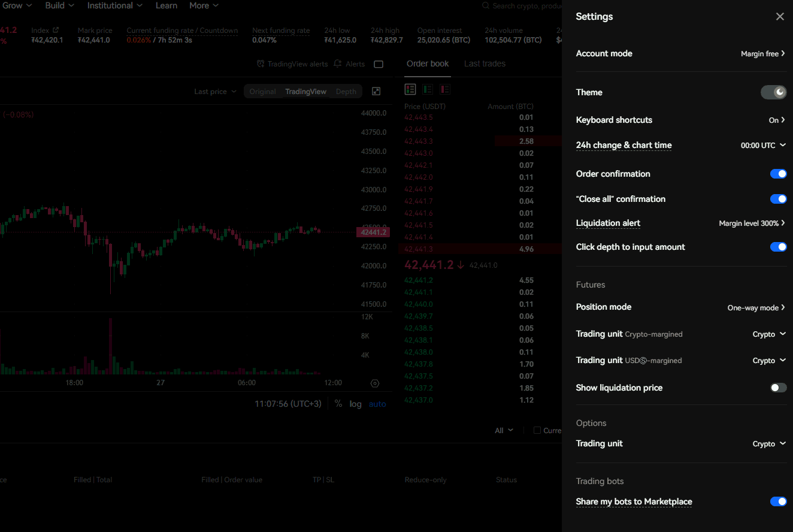793x532 pixels.
Task: Click the TP | SL column header
Action: pos(323,480)
